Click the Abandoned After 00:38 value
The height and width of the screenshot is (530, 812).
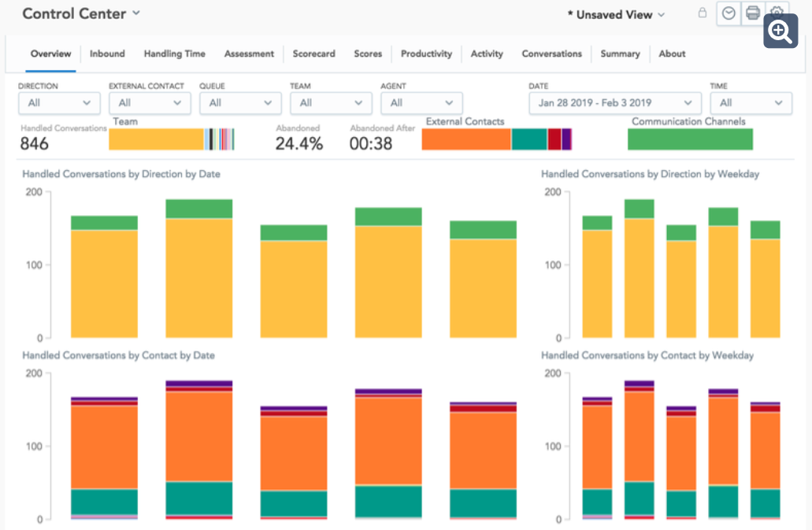tap(371, 143)
